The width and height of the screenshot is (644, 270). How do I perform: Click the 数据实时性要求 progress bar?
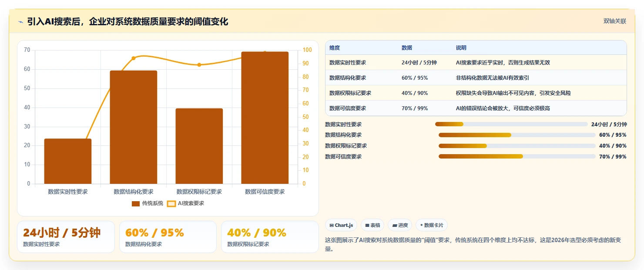click(x=511, y=124)
